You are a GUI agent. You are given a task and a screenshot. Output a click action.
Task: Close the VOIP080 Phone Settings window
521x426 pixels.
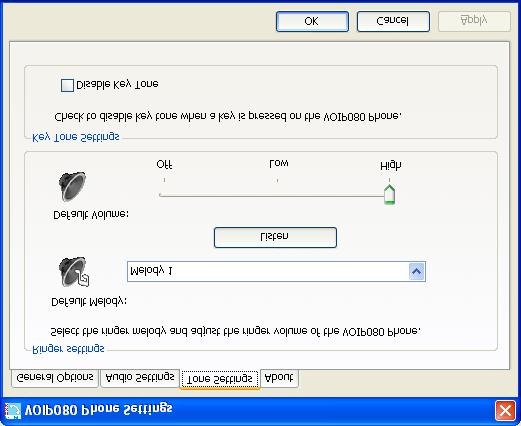coord(505,411)
